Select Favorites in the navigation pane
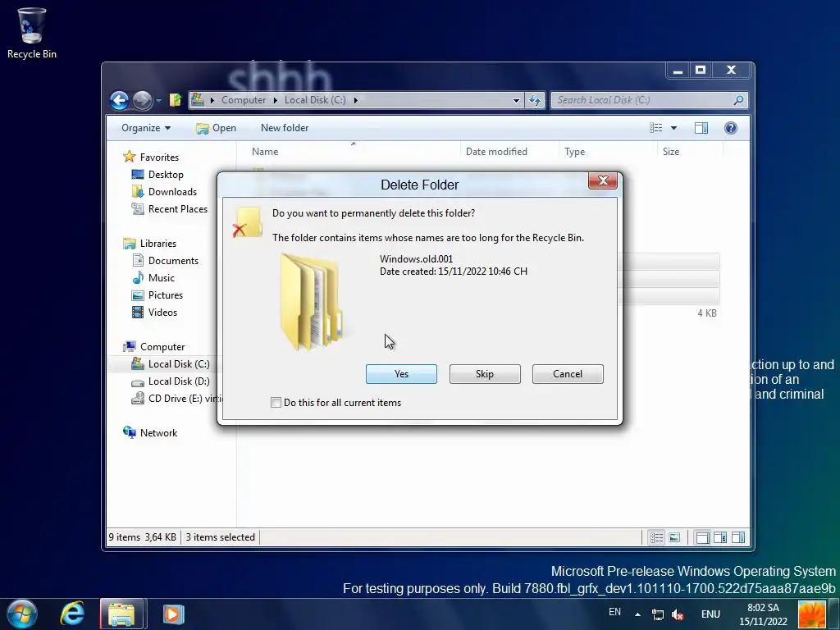 [x=159, y=157]
